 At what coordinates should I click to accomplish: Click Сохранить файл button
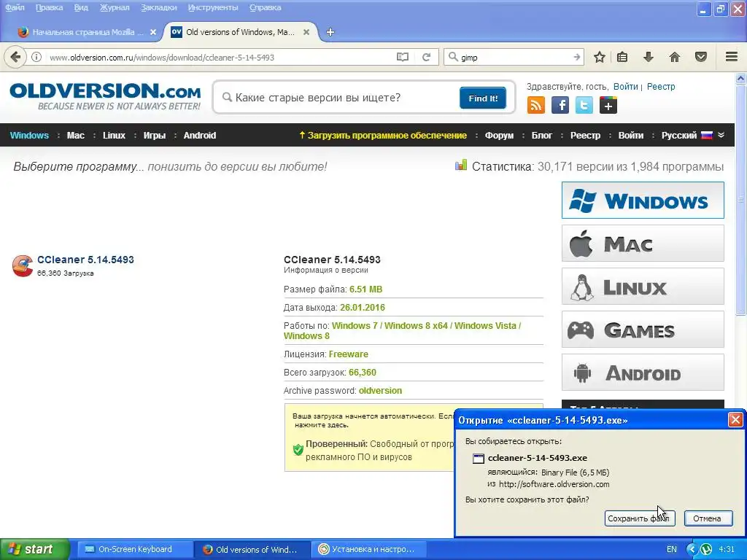pyautogui.click(x=639, y=518)
